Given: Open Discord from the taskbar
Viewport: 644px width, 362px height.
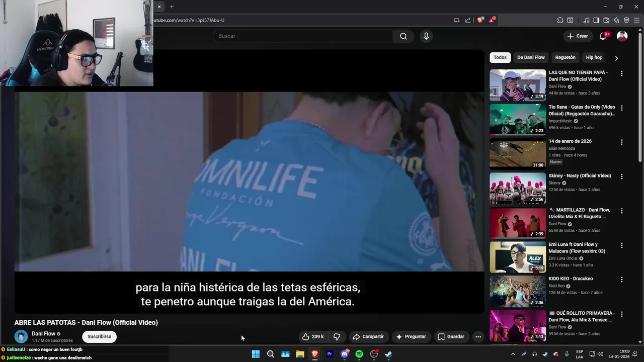Looking at the screenshot, I should point(345,354).
